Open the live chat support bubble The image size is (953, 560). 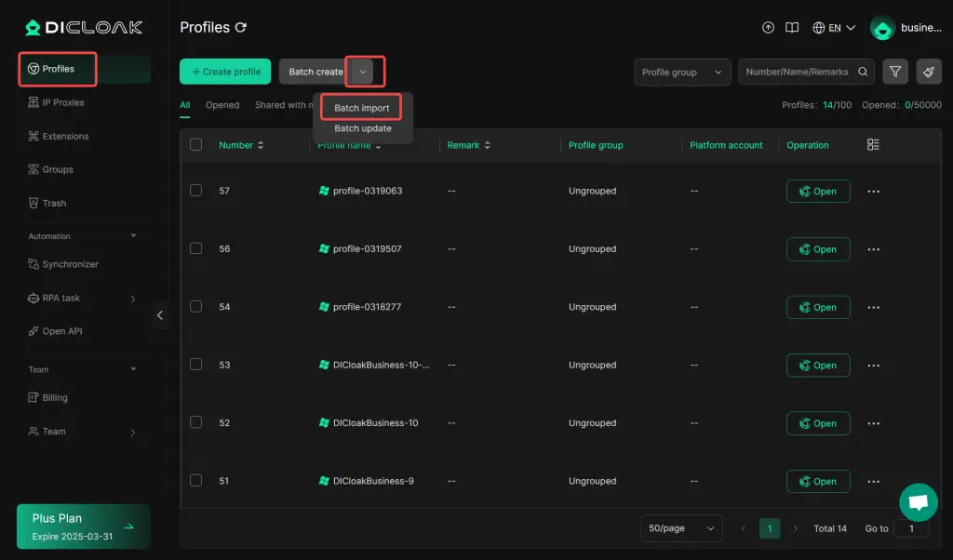(x=918, y=502)
